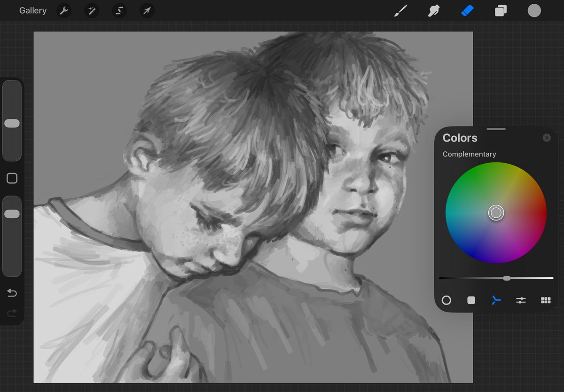Open the Adjustments magic wand menu
The width and height of the screenshot is (564, 392).
pos(92,10)
